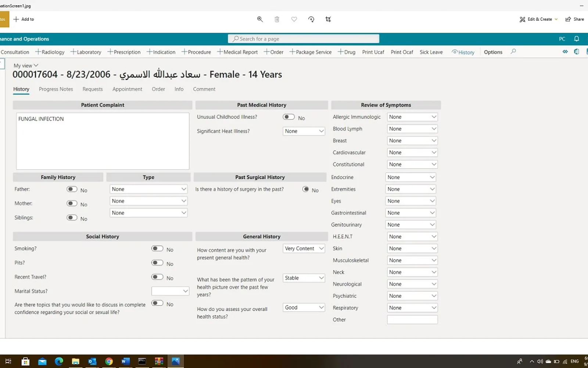Screen dimensions: 588x368
Task: Click the favorite heart icon
Action: click(x=294, y=19)
